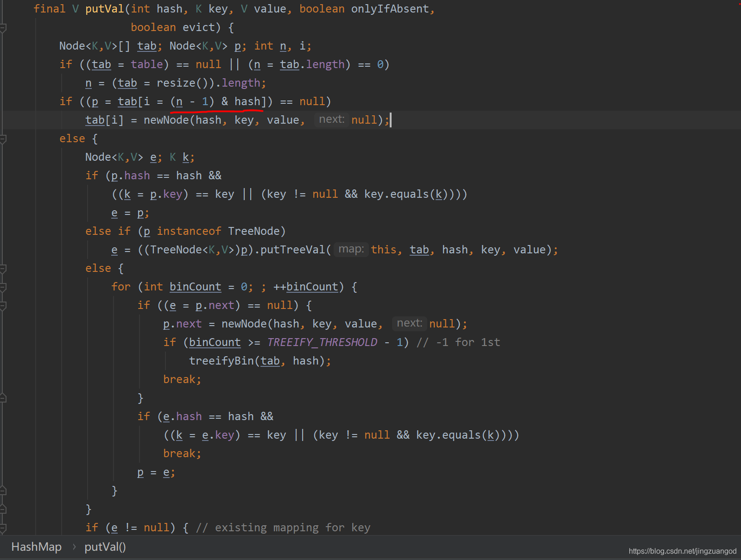Click the '// -1 for 1st' comment
The height and width of the screenshot is (560, 741).
tap(458, 342)
